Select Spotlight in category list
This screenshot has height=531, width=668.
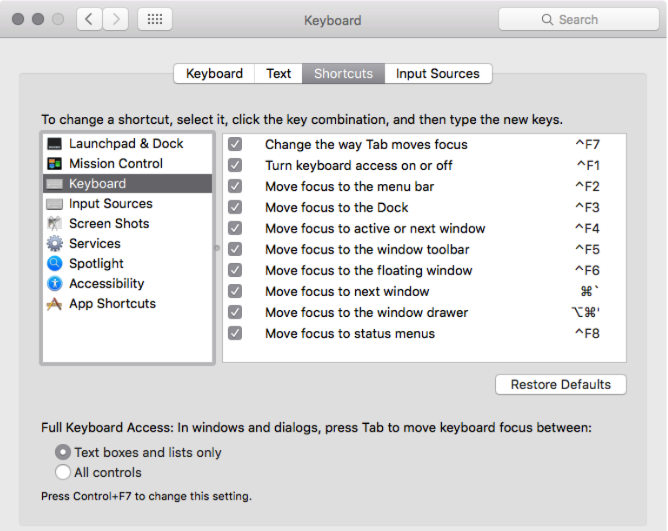127,263
